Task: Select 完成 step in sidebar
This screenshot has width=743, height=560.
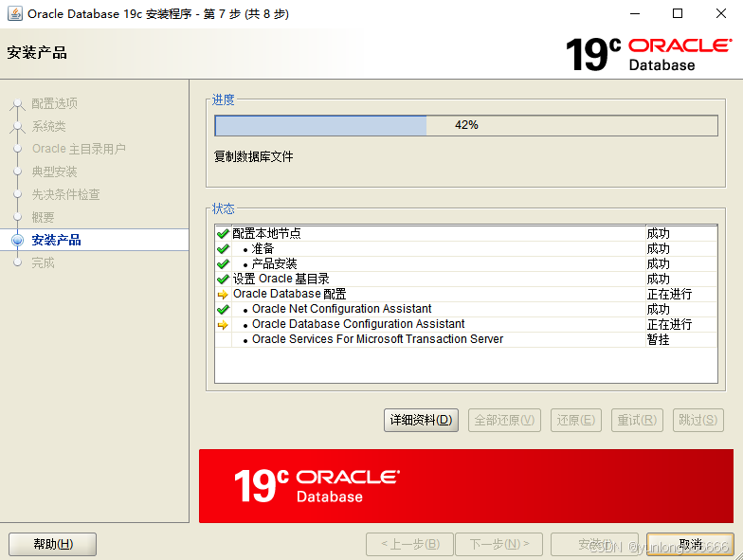Action: (44, 262)
